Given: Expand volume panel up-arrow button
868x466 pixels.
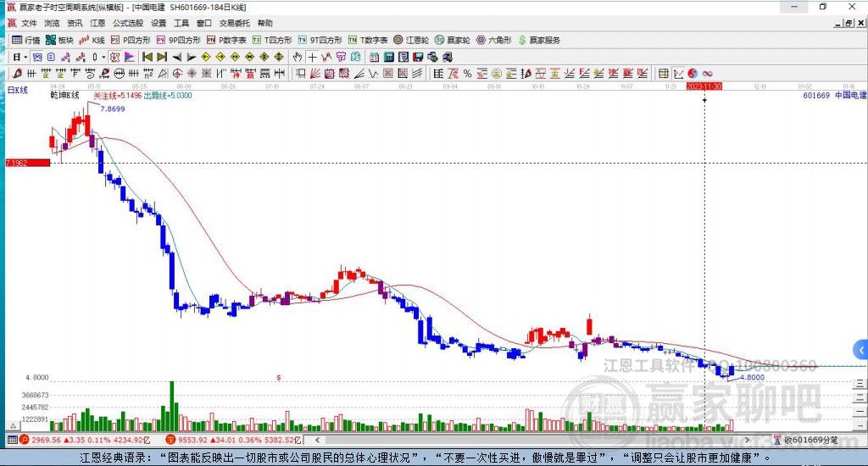Looking at the screenshot, I should pos(14,426).
